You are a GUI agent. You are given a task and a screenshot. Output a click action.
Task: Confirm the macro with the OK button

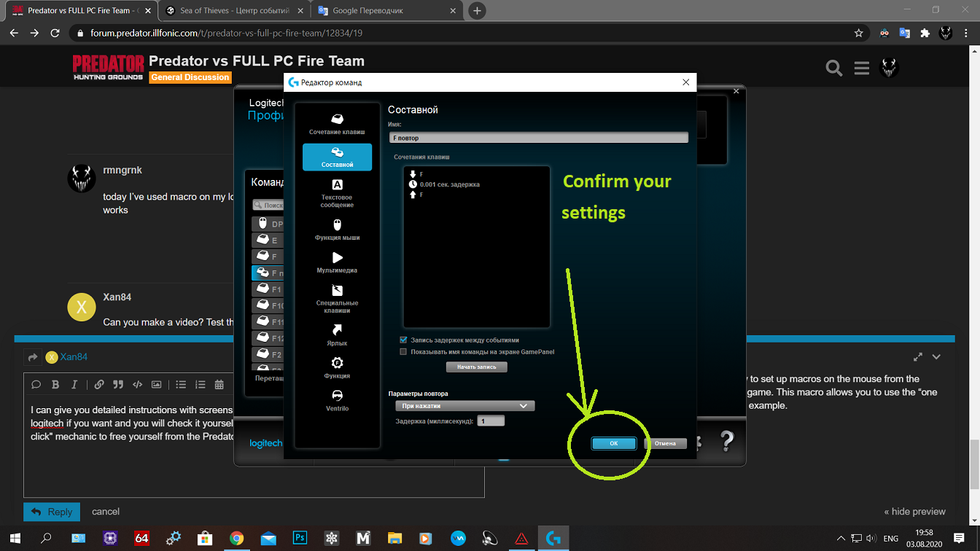click(x=613, y=443)
